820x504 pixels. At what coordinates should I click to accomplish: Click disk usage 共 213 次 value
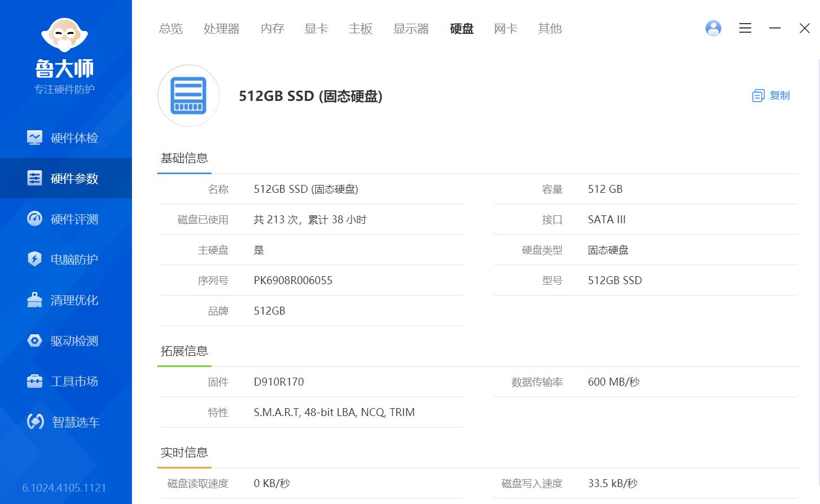310,219
